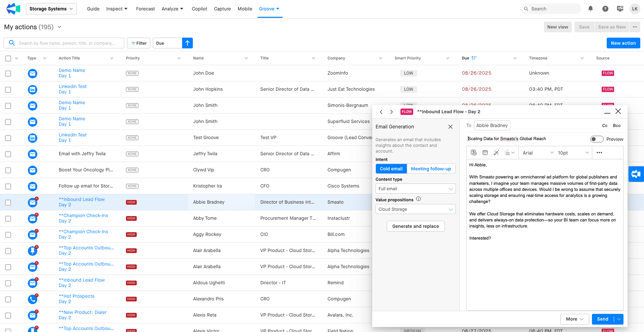Open the Cloud Storage value propositions dropdown
Viewport: 644px width, 332px height.
[415, 209]
